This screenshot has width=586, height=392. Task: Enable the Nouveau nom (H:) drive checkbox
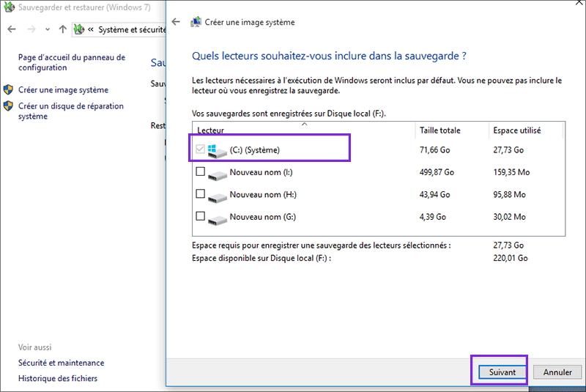200,194
